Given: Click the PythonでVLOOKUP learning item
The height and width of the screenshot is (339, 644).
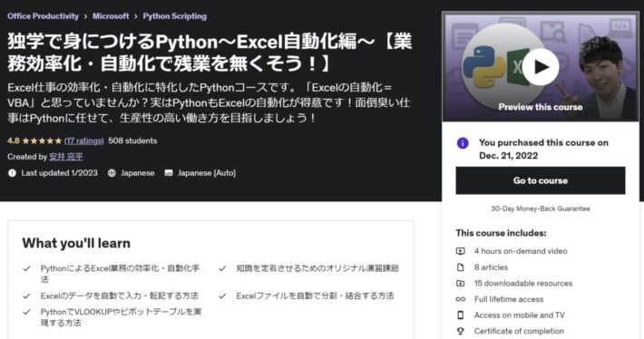Looking at the screenshot, I should 121,317.
